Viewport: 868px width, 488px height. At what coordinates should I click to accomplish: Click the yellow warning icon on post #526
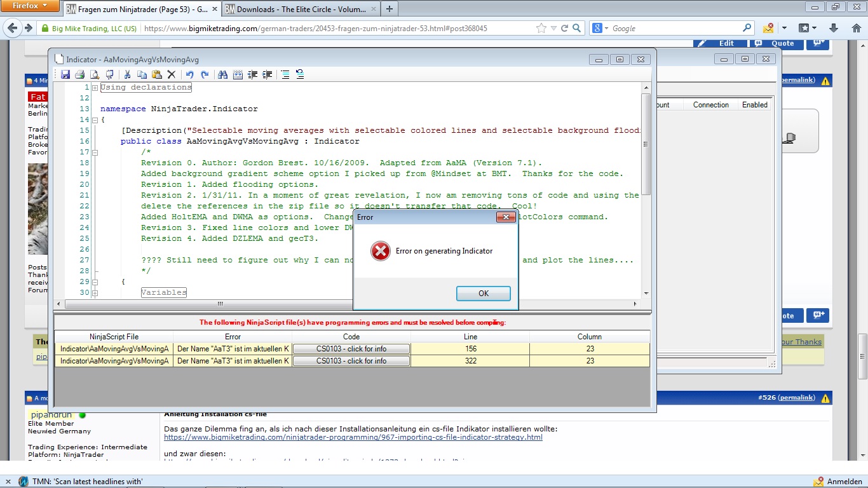pyautogui.click(x=825, y=398)
